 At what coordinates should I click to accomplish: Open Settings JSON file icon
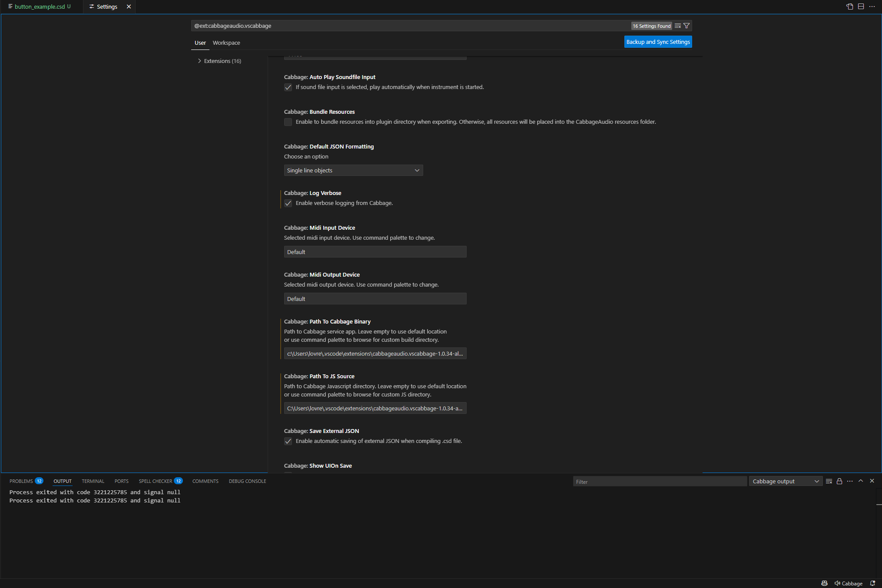point(850,7)
